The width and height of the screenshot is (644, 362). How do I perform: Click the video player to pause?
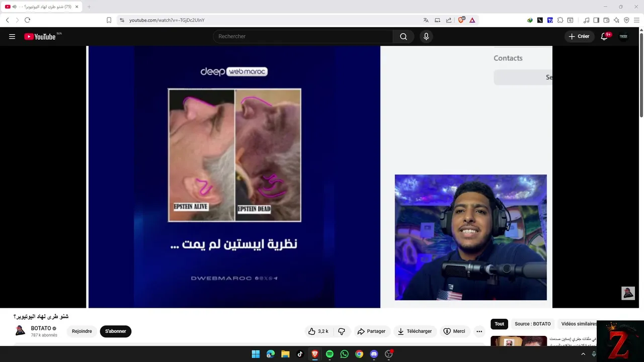pyautogui.click(x=319, y=177)
